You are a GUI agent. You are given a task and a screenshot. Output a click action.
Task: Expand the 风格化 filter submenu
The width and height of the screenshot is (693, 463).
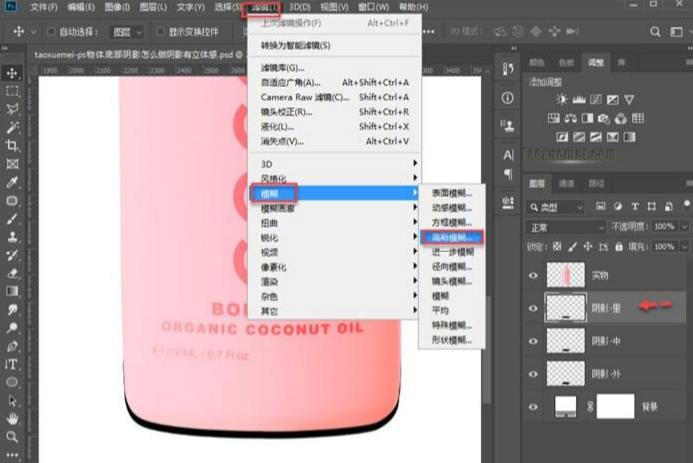334,178
